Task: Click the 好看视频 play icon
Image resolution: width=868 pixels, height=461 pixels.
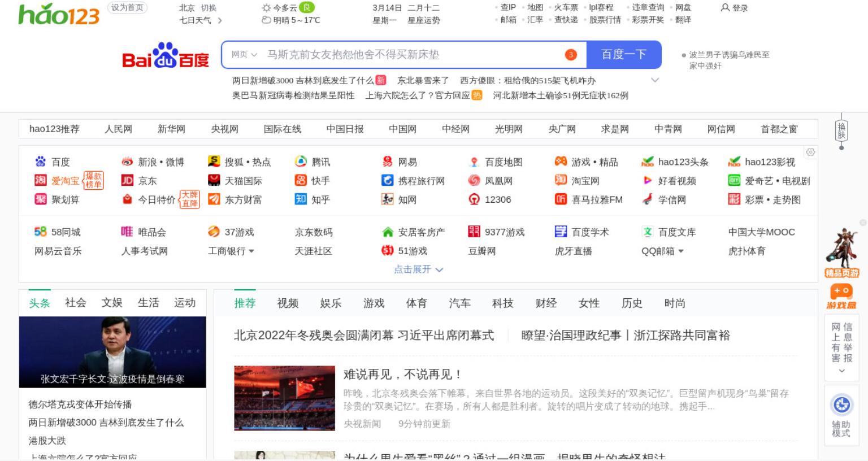Action: (x=648, y=181)
